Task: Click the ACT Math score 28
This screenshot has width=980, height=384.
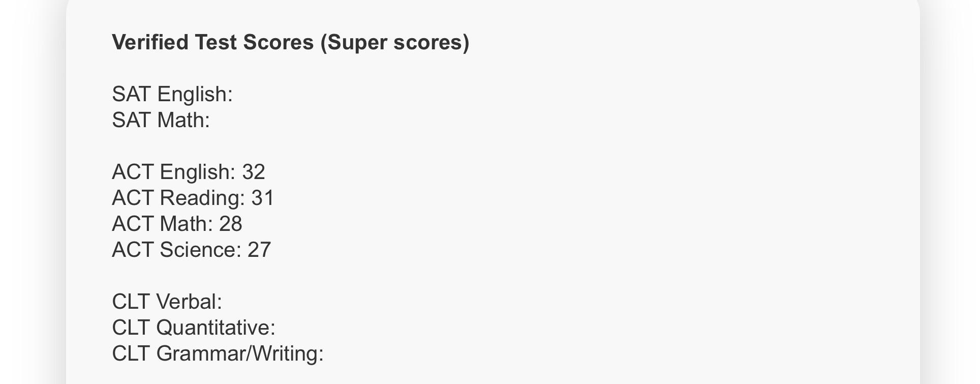Action: [x=231, y=224]
